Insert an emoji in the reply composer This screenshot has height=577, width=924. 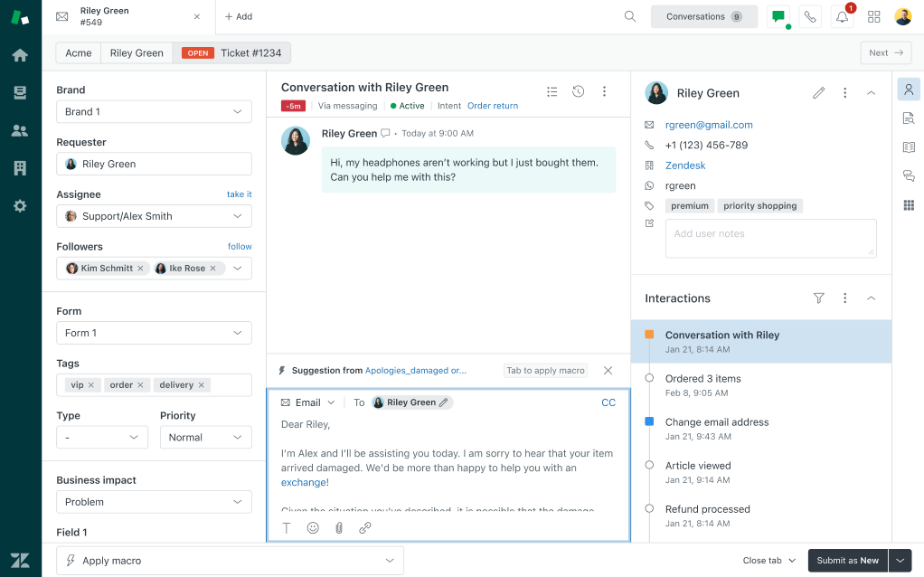313,527
